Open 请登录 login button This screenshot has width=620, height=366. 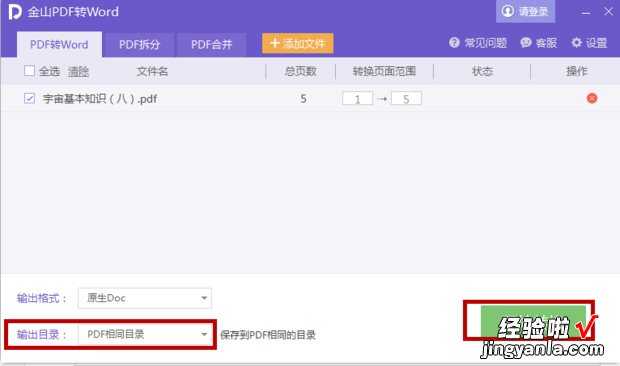[x=525, y=11]
